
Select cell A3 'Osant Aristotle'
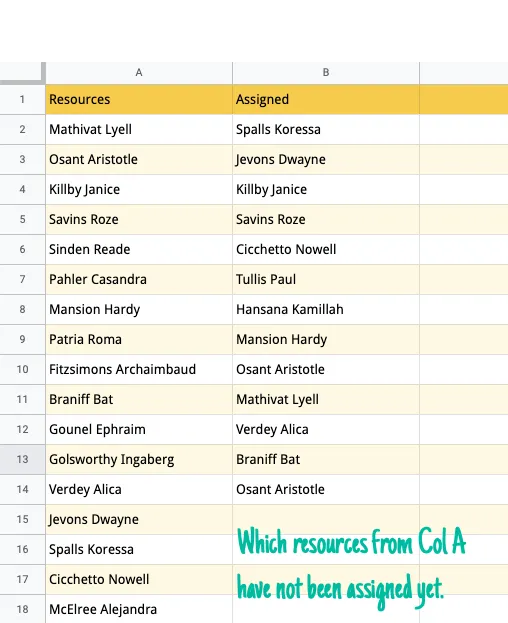tap(139, 159)
